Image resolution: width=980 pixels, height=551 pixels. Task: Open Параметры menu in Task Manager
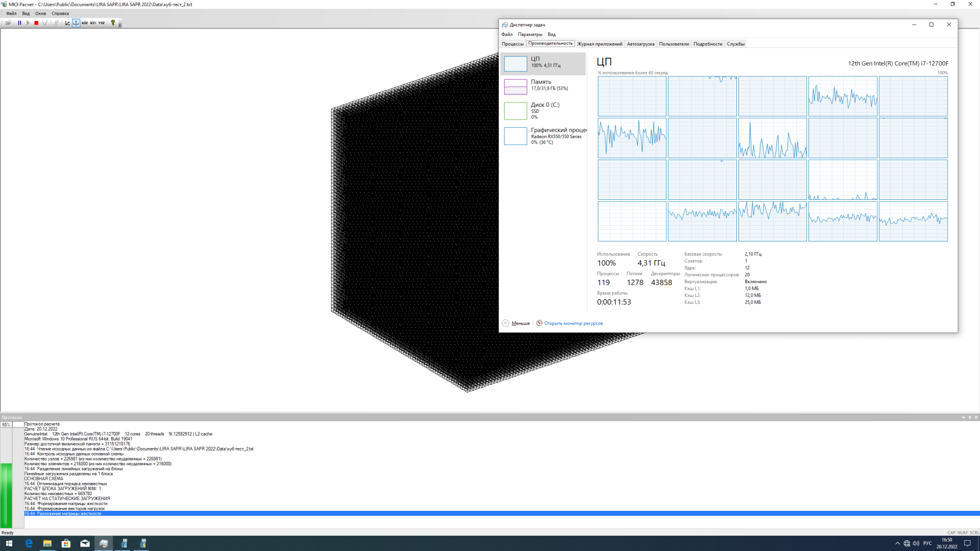tap(530, 34)
